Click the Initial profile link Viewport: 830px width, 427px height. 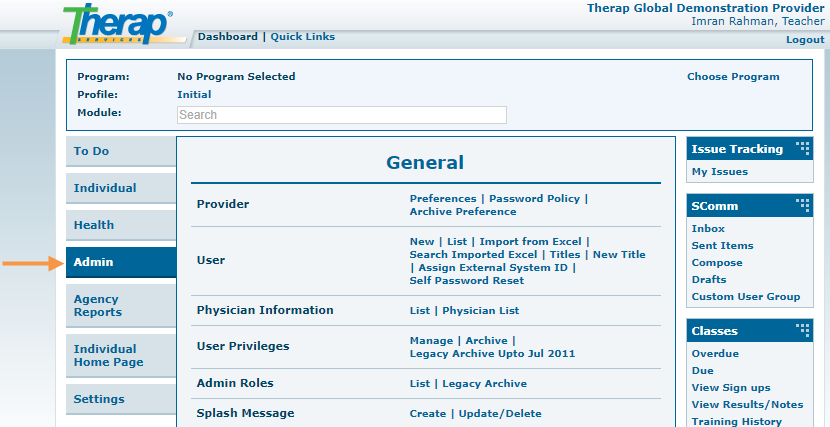[x=194, y=95]
